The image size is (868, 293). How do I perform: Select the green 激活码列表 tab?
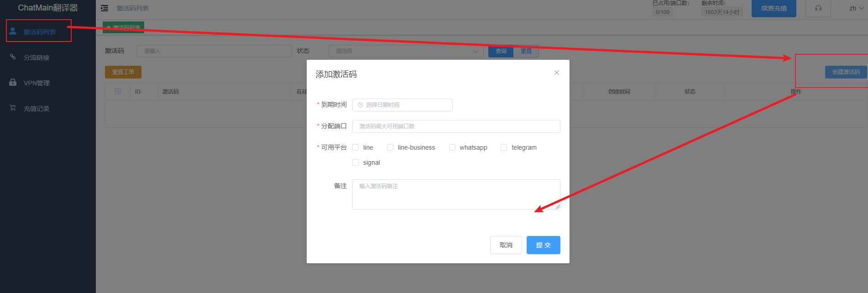[x=123, y=27]
